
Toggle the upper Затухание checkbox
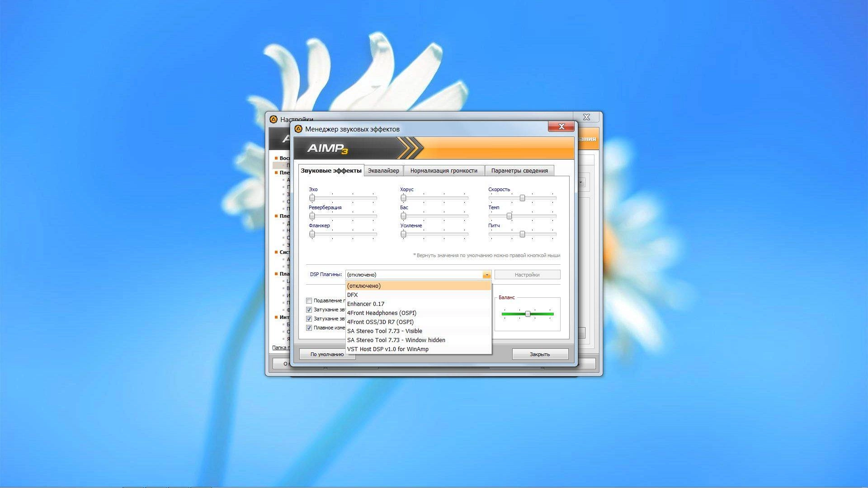309,310
